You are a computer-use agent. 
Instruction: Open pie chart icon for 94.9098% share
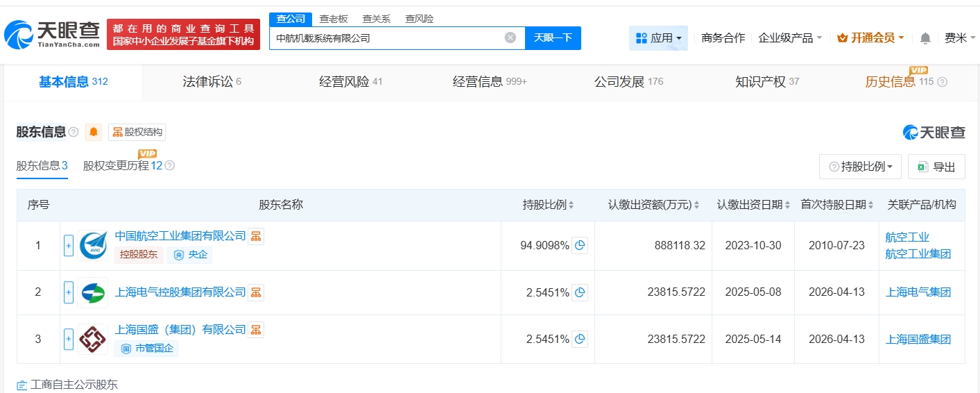coord(580,245)
